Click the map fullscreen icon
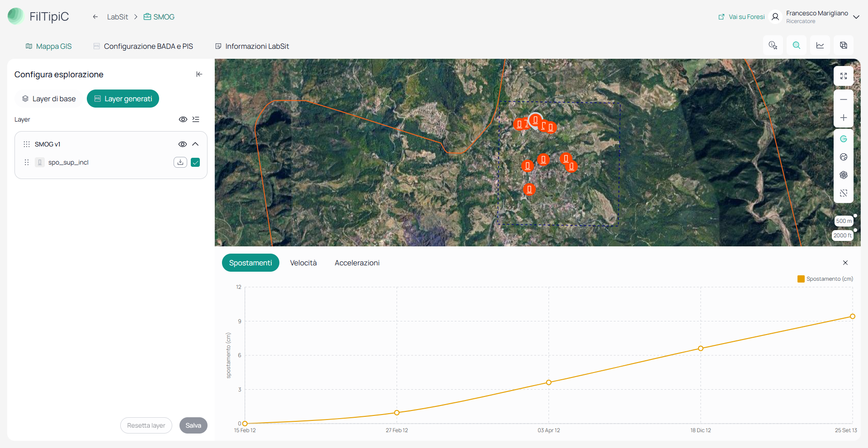This screenshot has height=448, width=868. (x=843, y=76)
